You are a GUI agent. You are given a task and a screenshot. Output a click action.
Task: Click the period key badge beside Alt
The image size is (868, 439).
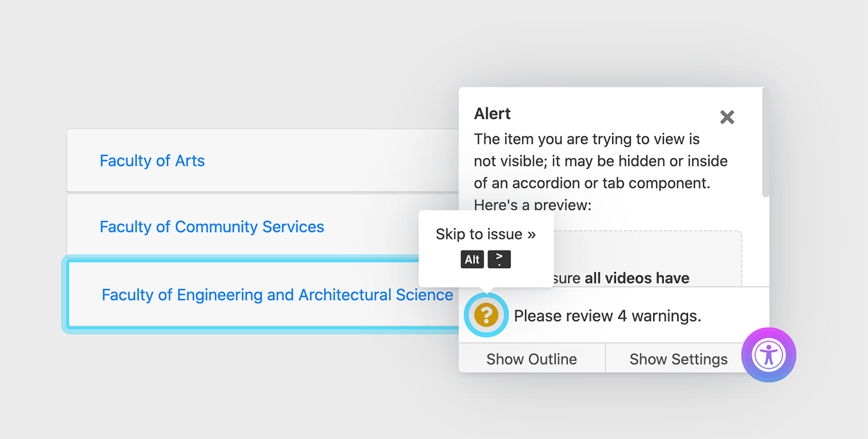[499, 259]
